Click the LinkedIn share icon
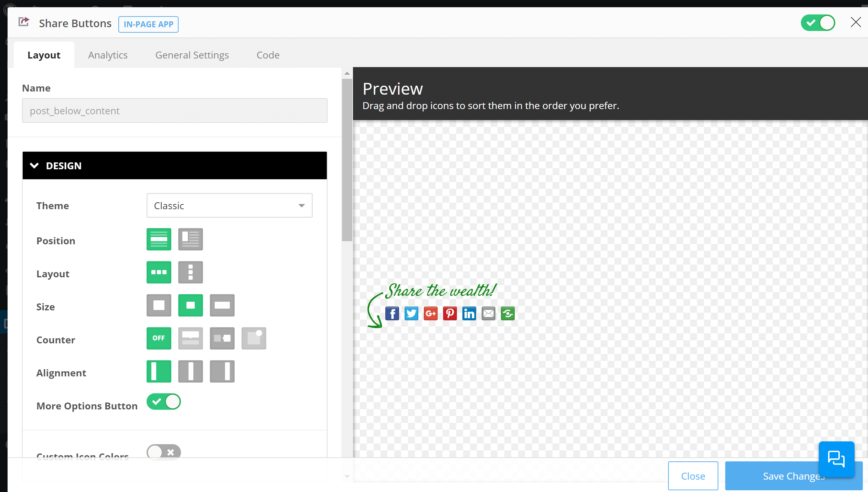This screenshot has width=868, height=492. tap(469, 314)
